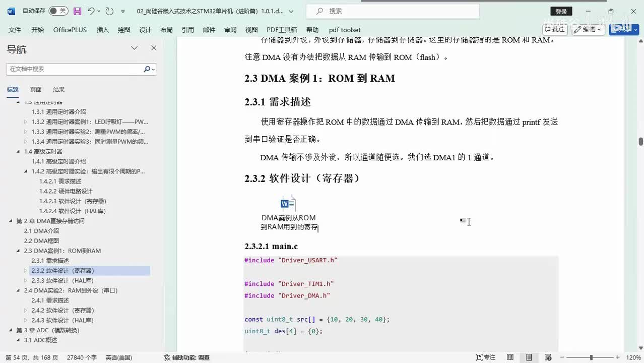This screenshot has width=644, height=363.
Task: Collapse heading 2.4 DMA实验2：RAM到外设
Action: click(18, 290)
